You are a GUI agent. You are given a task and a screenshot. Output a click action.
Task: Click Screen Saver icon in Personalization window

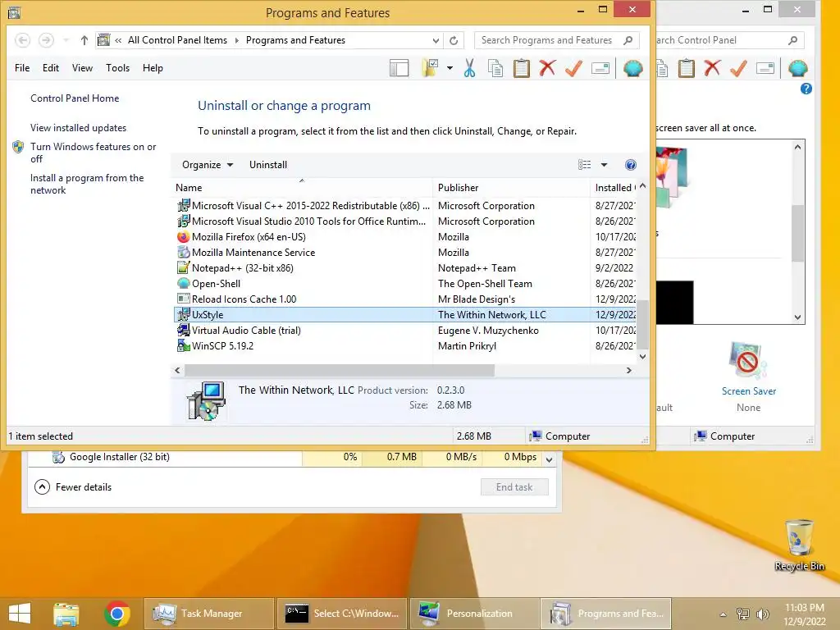(748, 361)
